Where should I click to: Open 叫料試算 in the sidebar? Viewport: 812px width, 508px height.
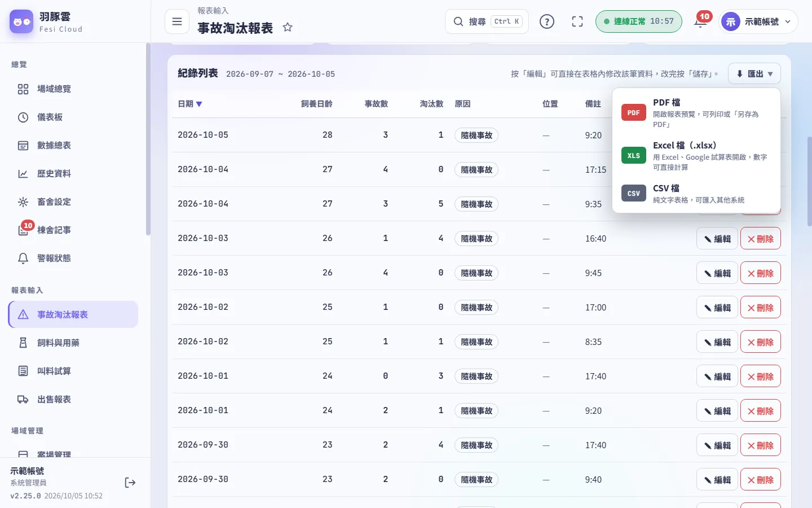tap(73, 371)
